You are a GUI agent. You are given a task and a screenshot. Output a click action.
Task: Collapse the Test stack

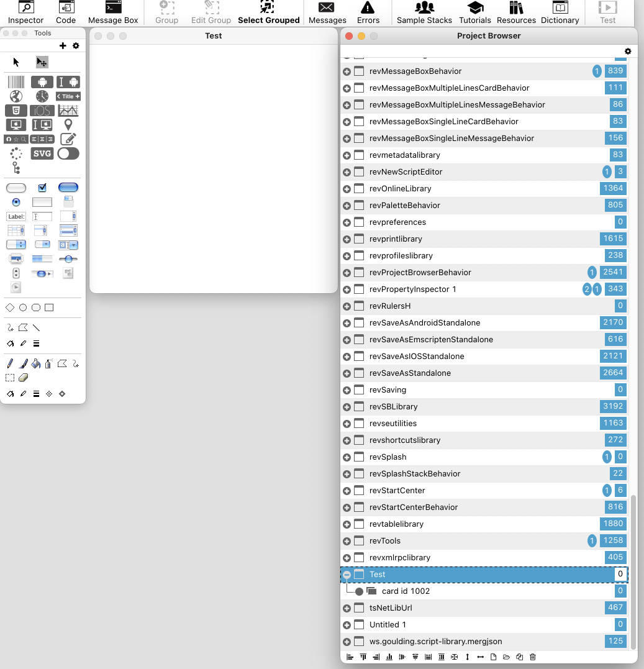[347, 575]
